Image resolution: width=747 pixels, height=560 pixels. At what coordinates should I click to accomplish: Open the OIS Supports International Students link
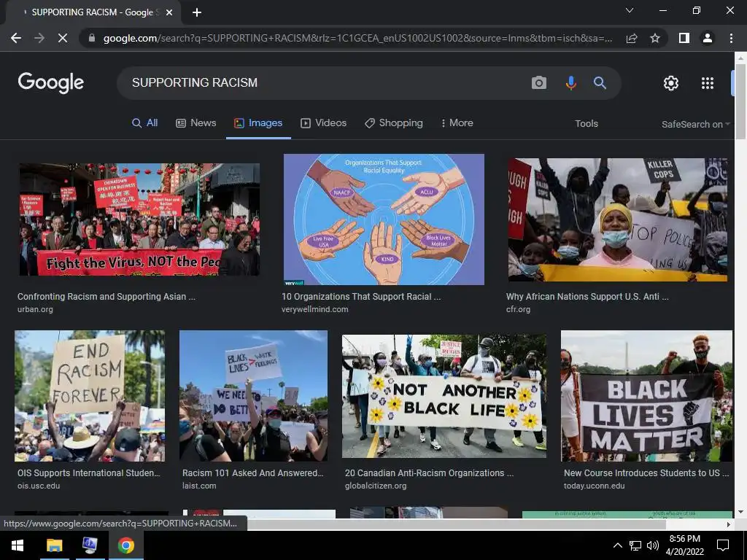[88, 473]
